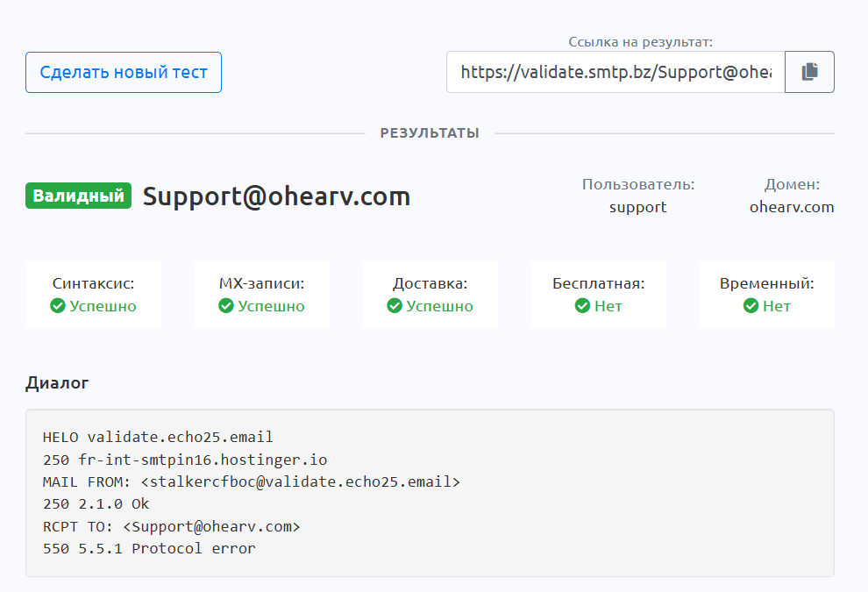Click the РЕЗУЛЬТАТЫ section divider label
The width and height of the screenshot is (868, 592).
430,133
